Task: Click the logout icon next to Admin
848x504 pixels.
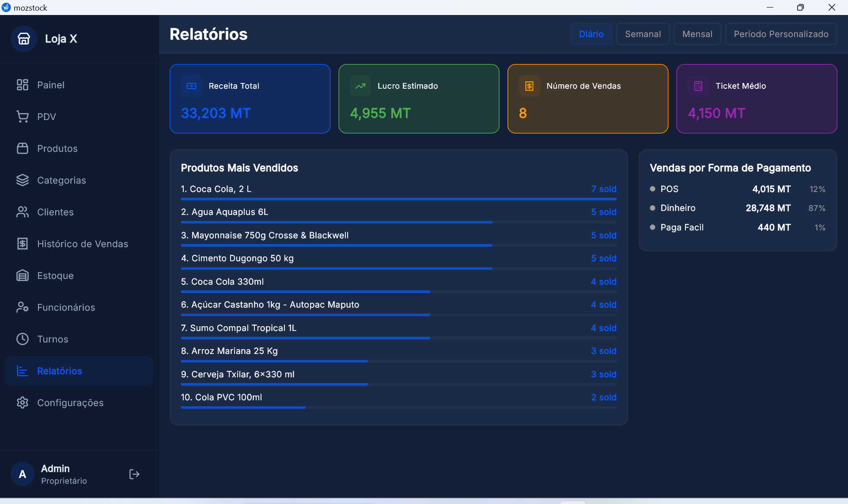Action: [x=134, y=474]
